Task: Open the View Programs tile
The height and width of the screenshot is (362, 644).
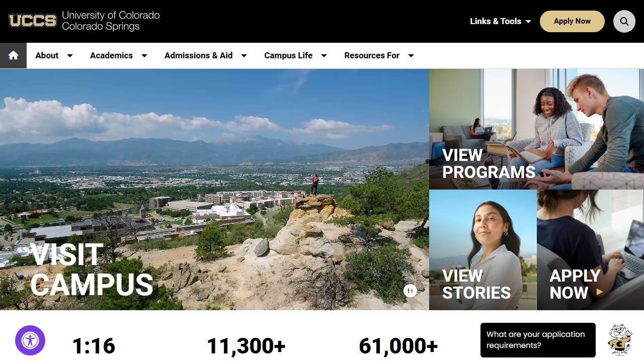Action: (x=536, y=129)
